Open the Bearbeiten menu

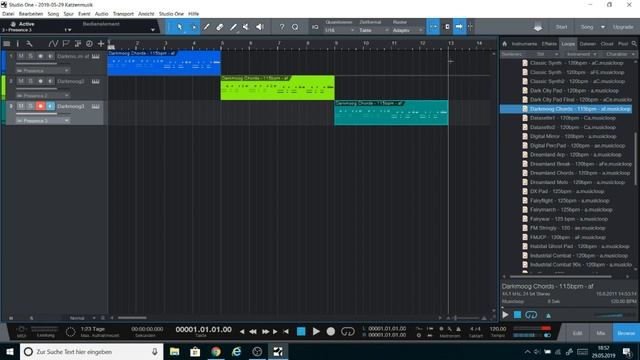pos(31,14)
